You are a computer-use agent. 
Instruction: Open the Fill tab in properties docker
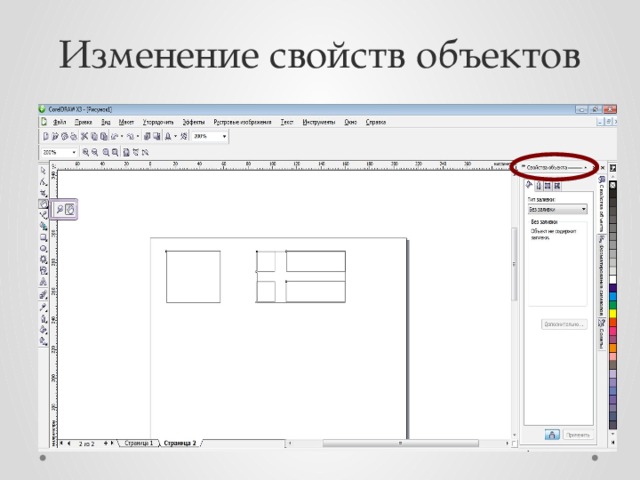tap(530, 185)
